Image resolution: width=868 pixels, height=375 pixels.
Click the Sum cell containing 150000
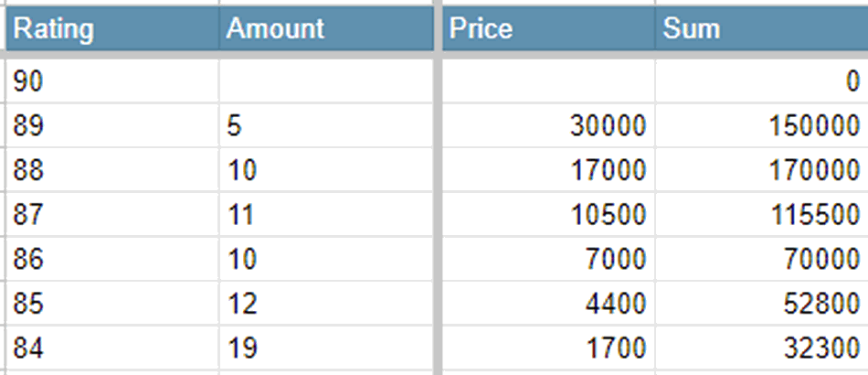tap(760, 125)
